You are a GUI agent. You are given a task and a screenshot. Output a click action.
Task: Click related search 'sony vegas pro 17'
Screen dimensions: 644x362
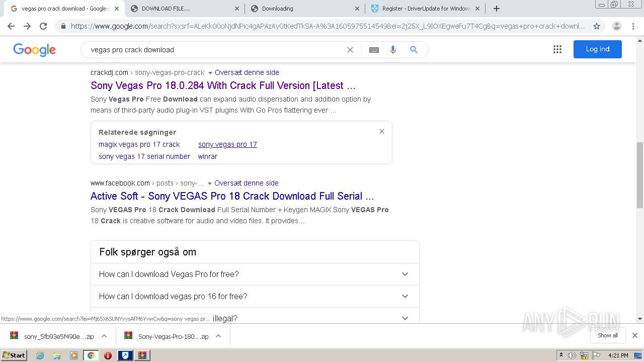pos(227,144)
